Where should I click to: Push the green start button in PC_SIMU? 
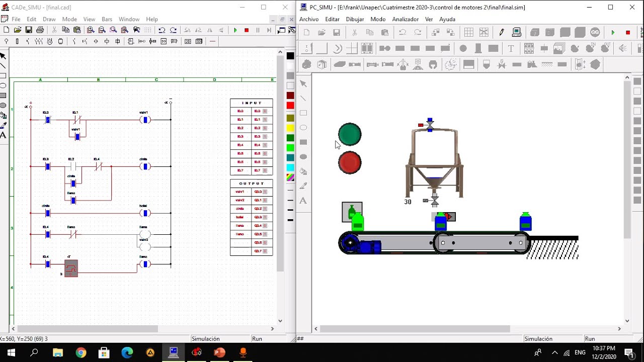(350, 134)
